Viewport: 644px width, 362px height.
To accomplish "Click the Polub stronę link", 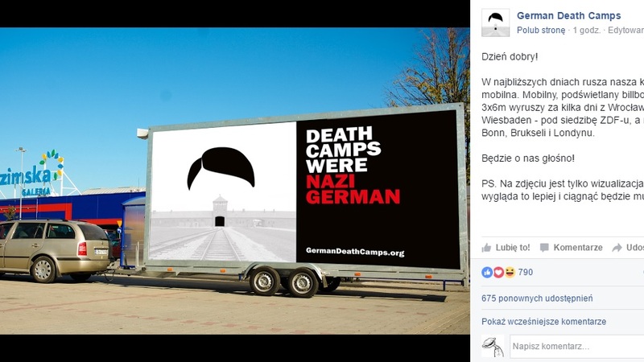I will pyautogui.click(x=540, y=30).
